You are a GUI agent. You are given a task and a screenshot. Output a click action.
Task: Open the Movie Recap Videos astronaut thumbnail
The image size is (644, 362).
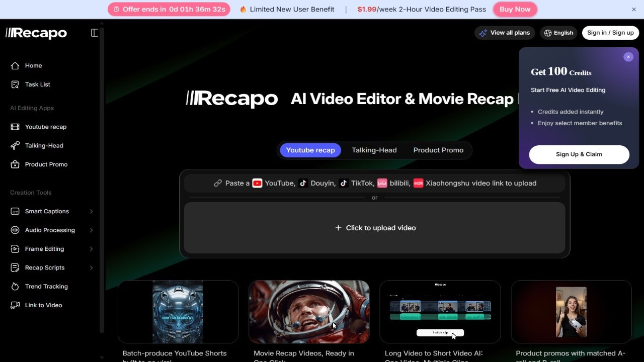tap(309, 312)
